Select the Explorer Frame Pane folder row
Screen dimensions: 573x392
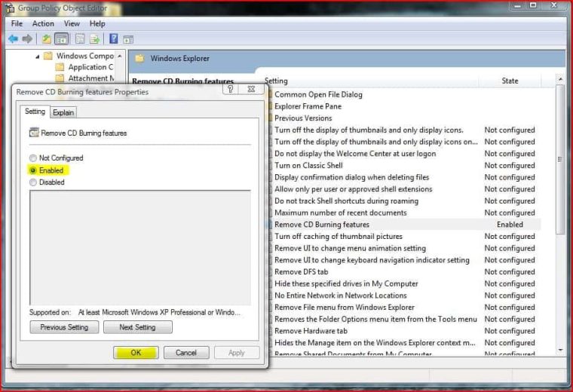click(308, 106)
